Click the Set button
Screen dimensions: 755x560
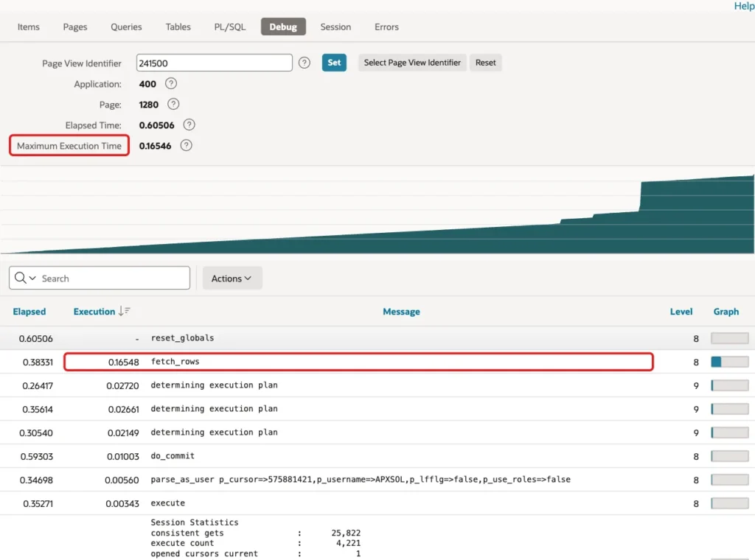coord(334,63)
